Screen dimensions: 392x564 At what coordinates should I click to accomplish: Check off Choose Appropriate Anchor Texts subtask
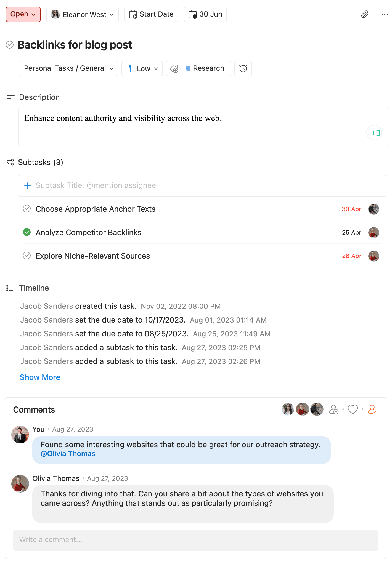click(x=27, y=209)
